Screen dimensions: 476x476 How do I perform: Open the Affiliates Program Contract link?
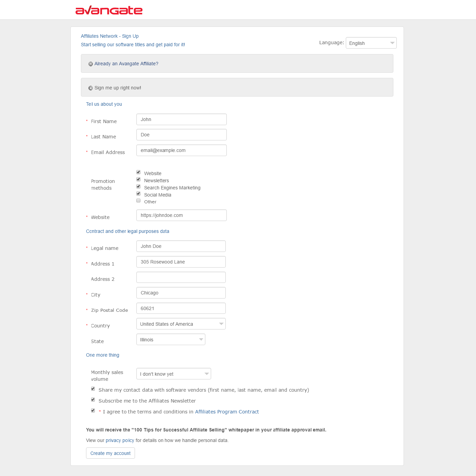coord(227,412)
